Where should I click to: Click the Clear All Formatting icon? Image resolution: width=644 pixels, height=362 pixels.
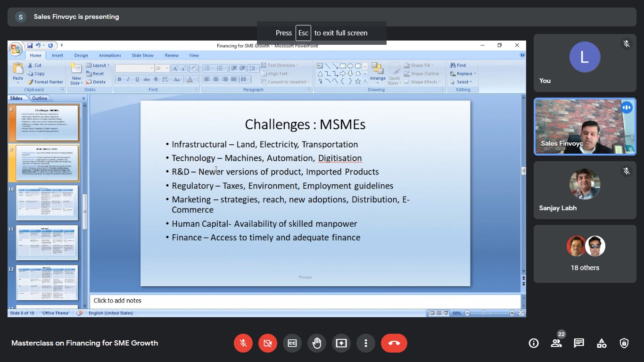tap(194, 68)
